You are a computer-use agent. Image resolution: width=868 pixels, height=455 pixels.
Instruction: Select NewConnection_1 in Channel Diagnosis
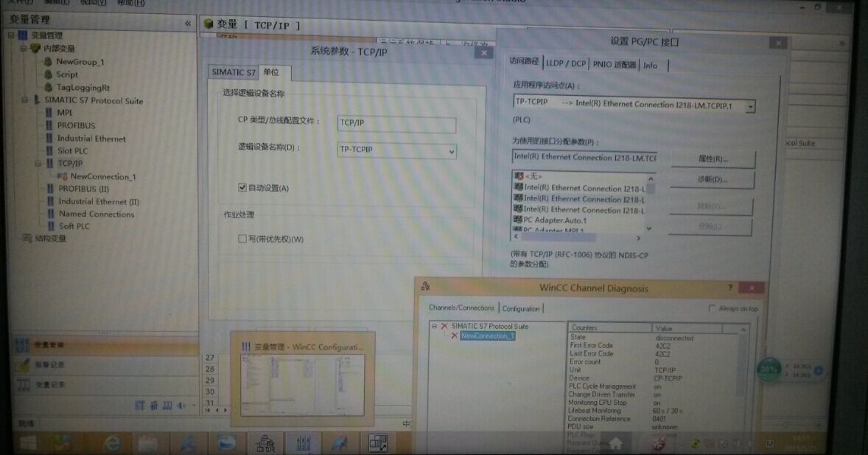tap(488, 336)
